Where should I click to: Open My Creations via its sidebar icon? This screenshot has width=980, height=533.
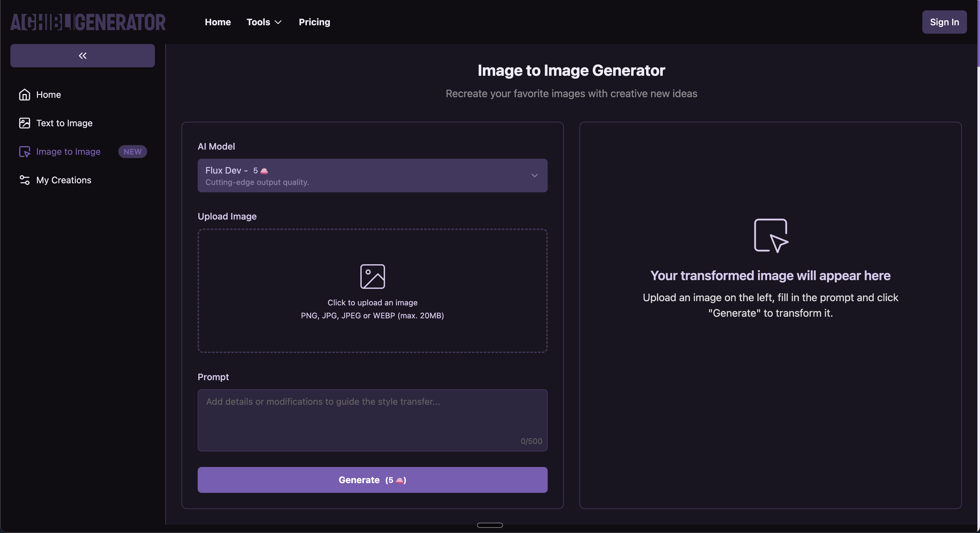24,180
